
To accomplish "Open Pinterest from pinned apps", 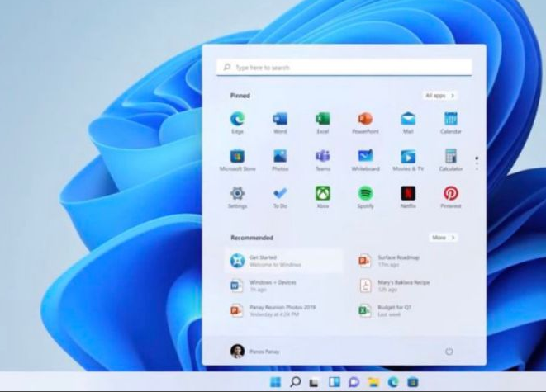I will (x=451, y=194).
